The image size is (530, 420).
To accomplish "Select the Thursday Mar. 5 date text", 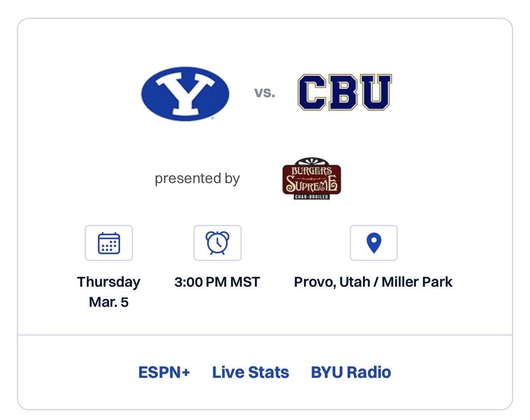I will (108, 292).
